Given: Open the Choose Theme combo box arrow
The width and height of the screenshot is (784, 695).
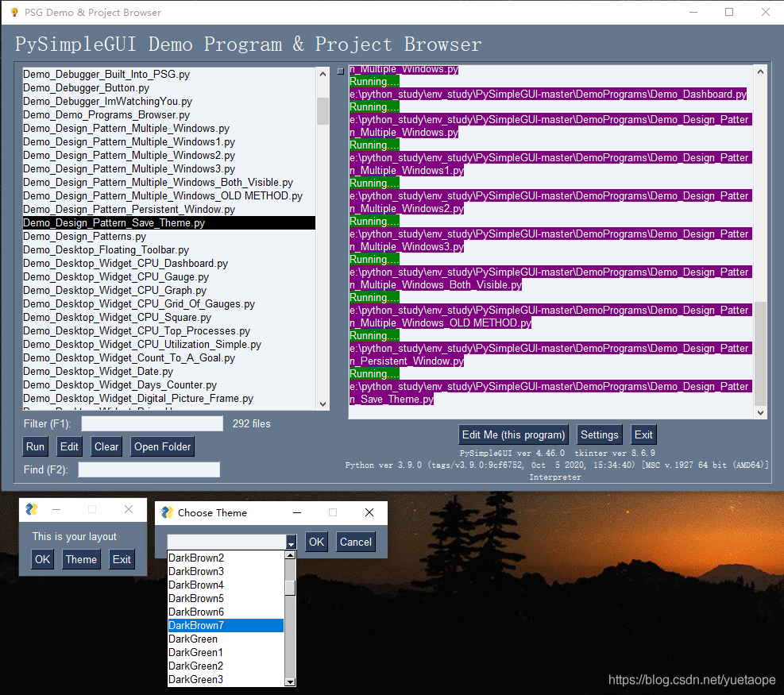Looking at the screenshot, I should [291, 542].
